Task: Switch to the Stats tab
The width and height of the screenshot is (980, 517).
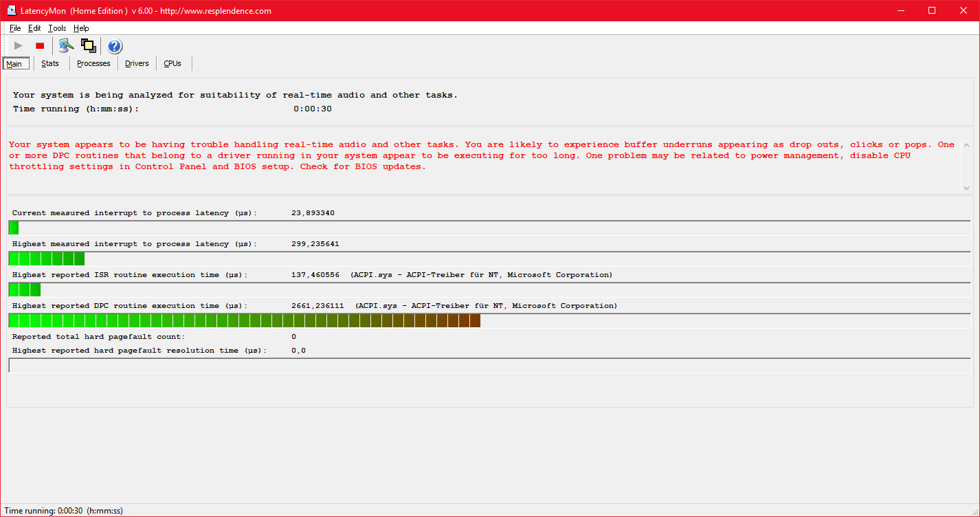Action: coord(50,63)
